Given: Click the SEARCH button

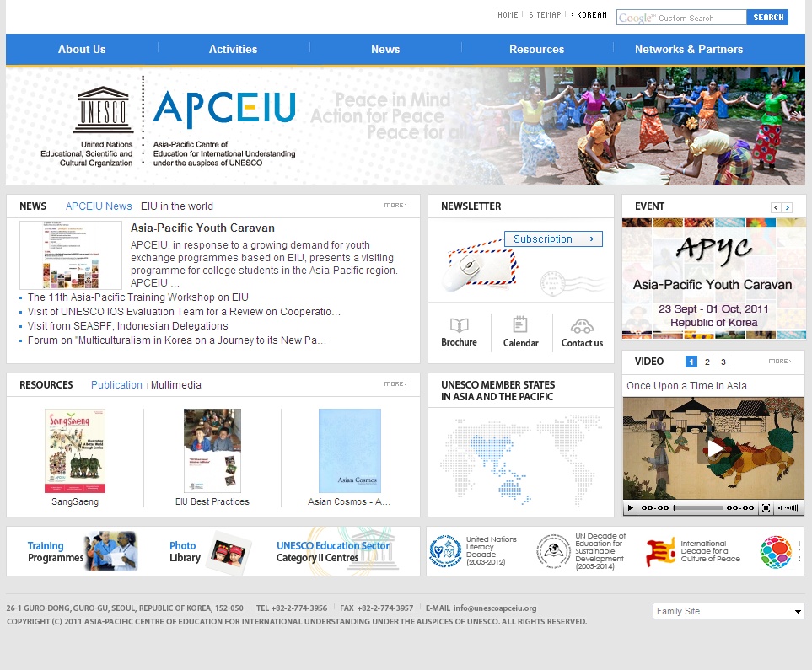Looking at the screenshot, I should tap(767, 17).
